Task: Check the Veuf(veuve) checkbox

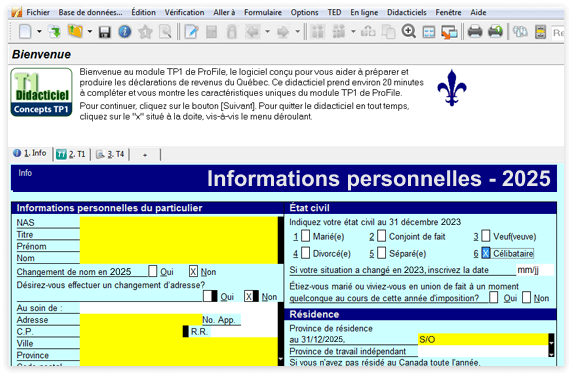Action: pyautogui.click(x=486, y=236)
